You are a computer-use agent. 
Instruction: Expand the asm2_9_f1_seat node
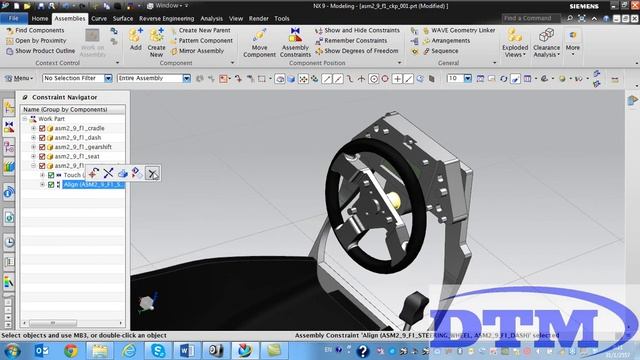click(x=33, y=156)
